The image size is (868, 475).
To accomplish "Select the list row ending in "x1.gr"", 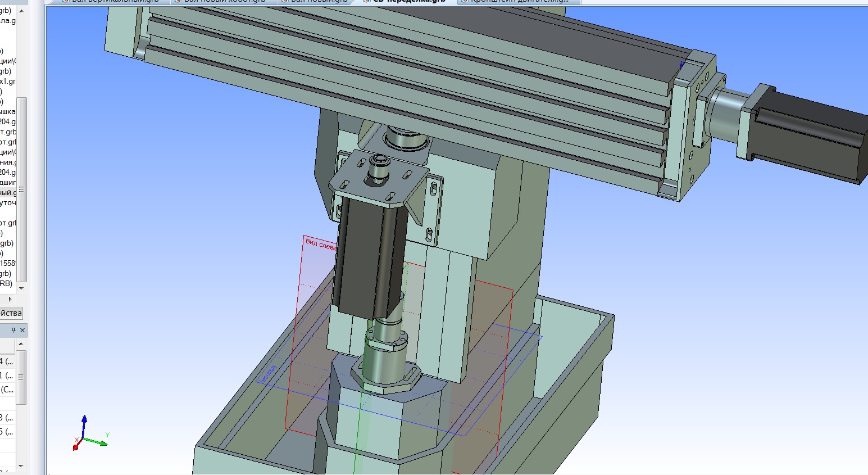I will 8,82.
